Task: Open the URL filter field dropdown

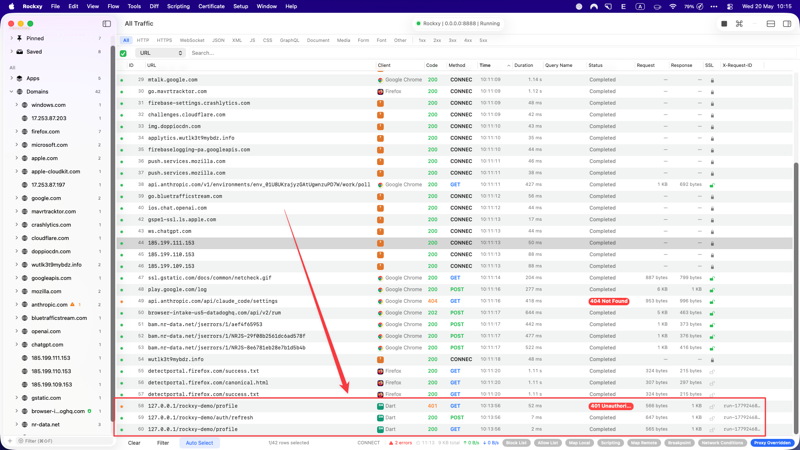Action: (160, 53)
